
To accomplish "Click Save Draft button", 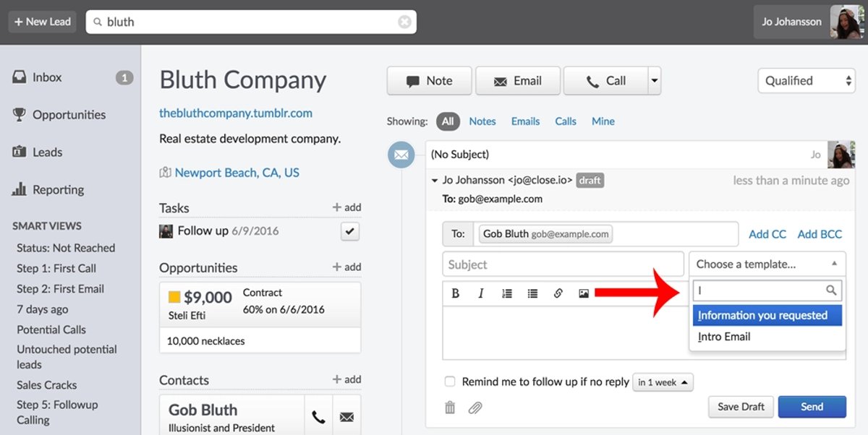I will click(x=741, y=407).
